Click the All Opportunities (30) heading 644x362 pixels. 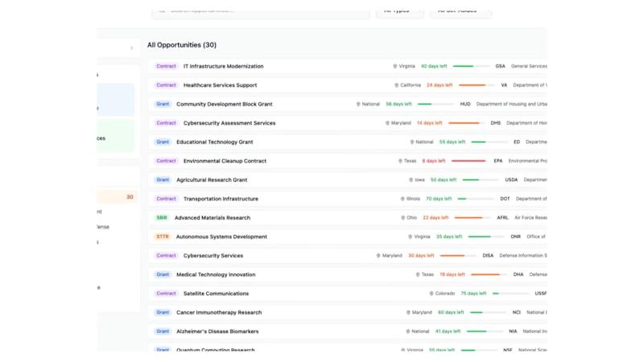(182, 45)
